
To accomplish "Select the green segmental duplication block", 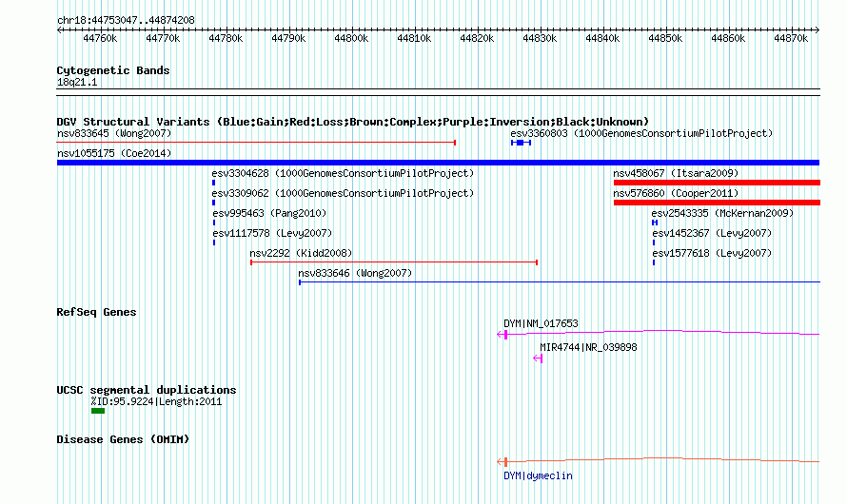I will [98, 411].
